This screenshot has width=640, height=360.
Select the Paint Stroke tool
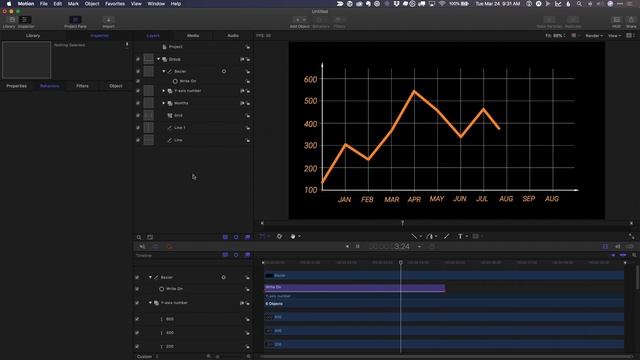pos(446,236)
